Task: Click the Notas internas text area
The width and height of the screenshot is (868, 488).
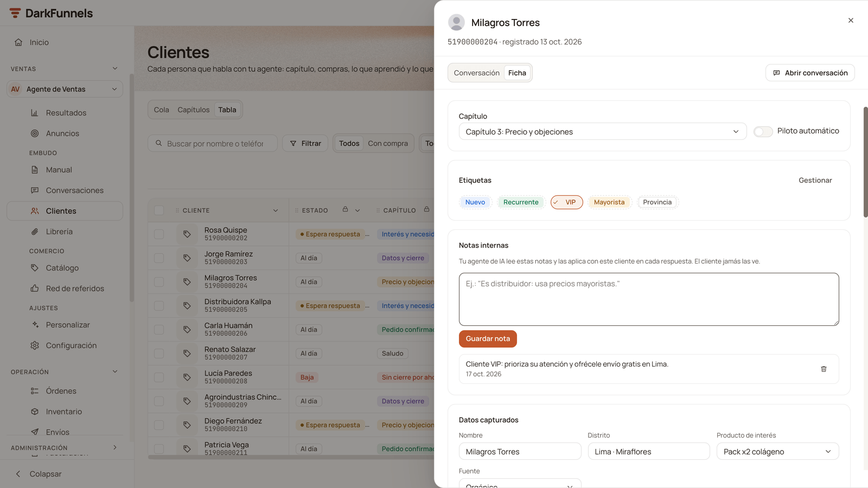Action: tap(649, 299)
